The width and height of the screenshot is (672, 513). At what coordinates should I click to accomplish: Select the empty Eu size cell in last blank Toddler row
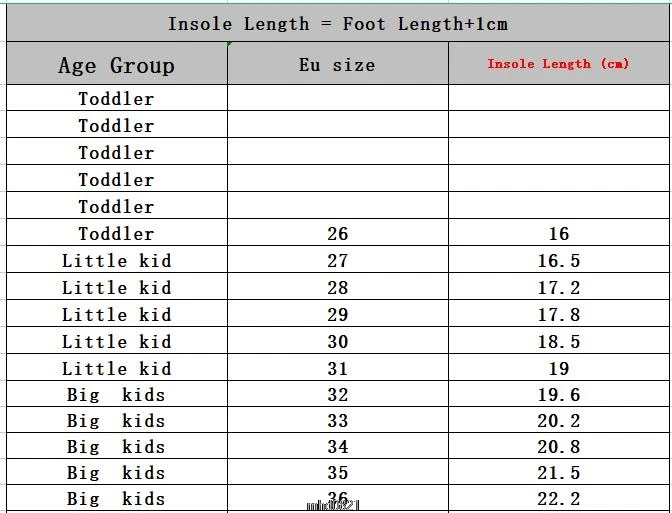click(338, 206)
